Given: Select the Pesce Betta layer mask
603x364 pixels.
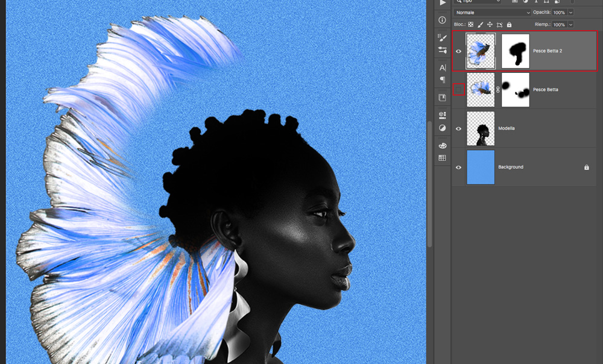Looking at the screenshot, I should coord(516,90).
